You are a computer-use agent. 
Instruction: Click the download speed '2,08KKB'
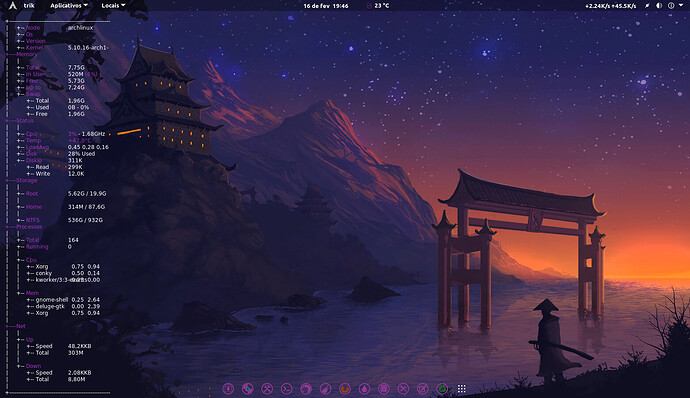(x=80, y=372)
